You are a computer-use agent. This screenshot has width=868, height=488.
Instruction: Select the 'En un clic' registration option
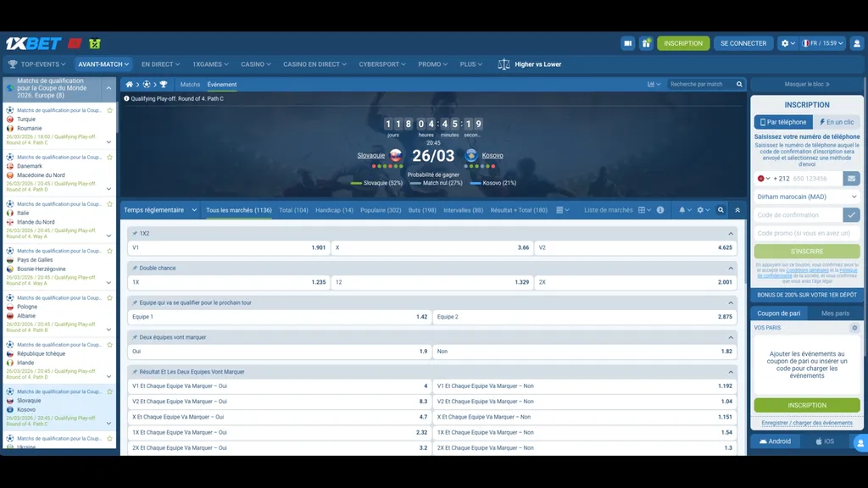[836, 122]
